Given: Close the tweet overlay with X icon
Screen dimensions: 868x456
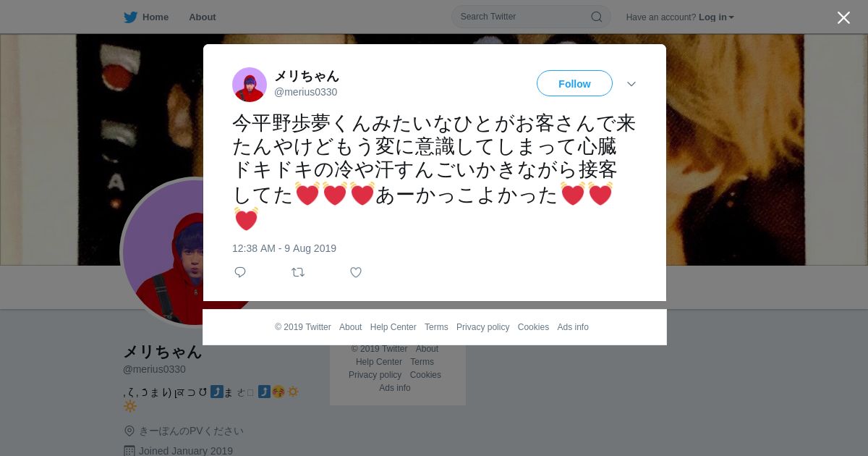Looking at the screenshot, I should [x=843, y=17].
